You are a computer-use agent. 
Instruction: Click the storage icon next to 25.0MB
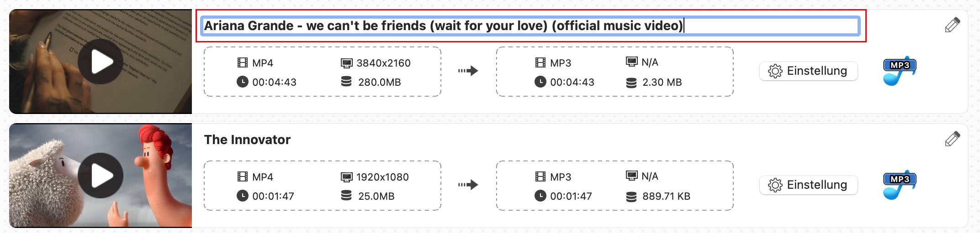[346, 196]
